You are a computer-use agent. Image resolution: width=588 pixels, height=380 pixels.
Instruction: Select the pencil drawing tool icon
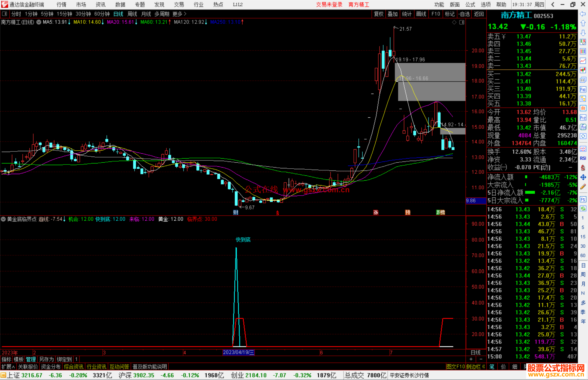(583, 187)
